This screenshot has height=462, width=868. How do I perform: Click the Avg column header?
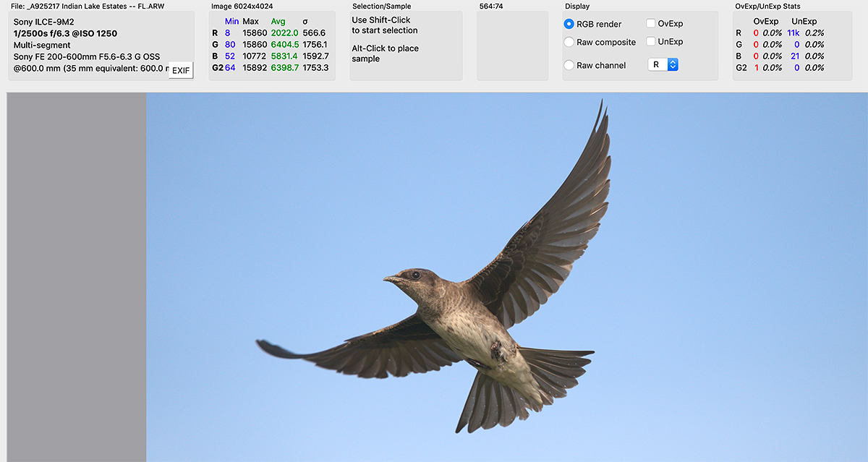pyautogui.click(x=278, y=21)
